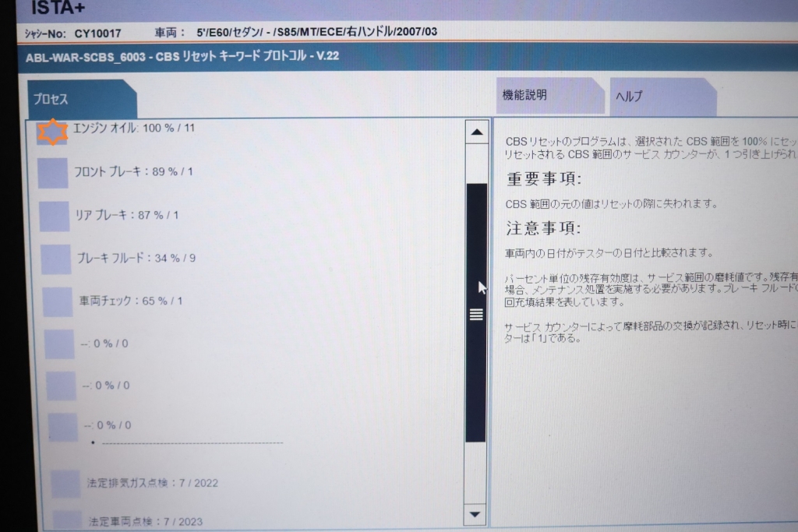Click the ABL-WAR-SCBS_6003 protocol title

[x=182, y=56]
